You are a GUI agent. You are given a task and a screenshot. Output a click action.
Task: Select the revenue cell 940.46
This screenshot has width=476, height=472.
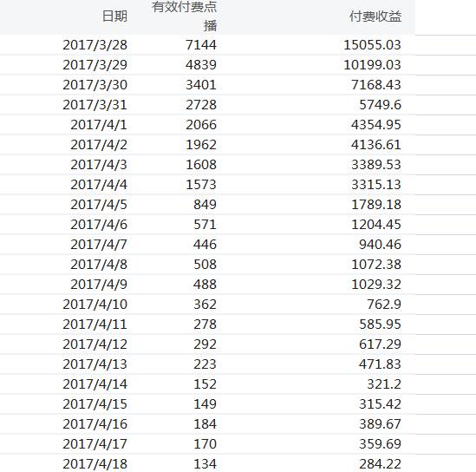point(380,245)
